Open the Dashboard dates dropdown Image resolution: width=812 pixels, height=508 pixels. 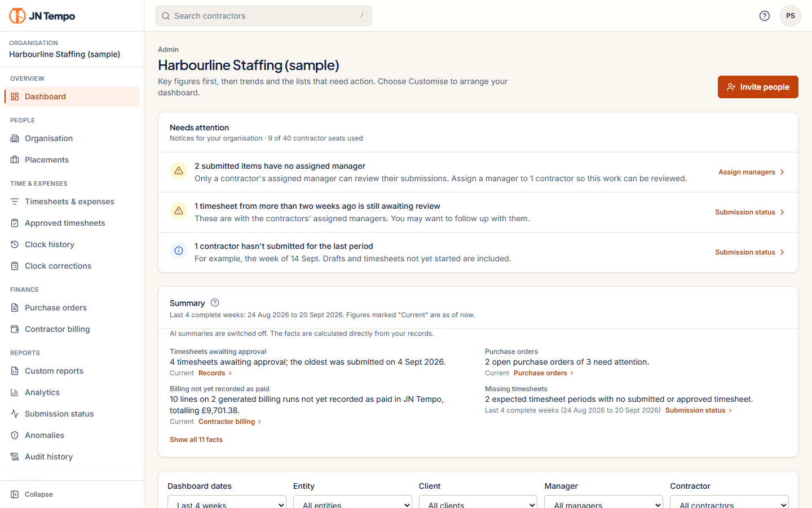[227, 502]
